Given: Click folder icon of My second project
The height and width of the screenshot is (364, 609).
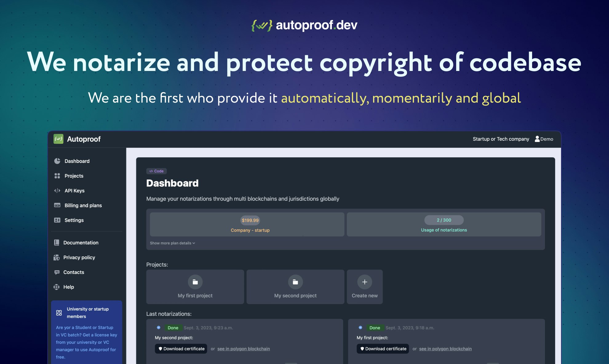Looking at the screenshot, I should [x=295, y=282].
